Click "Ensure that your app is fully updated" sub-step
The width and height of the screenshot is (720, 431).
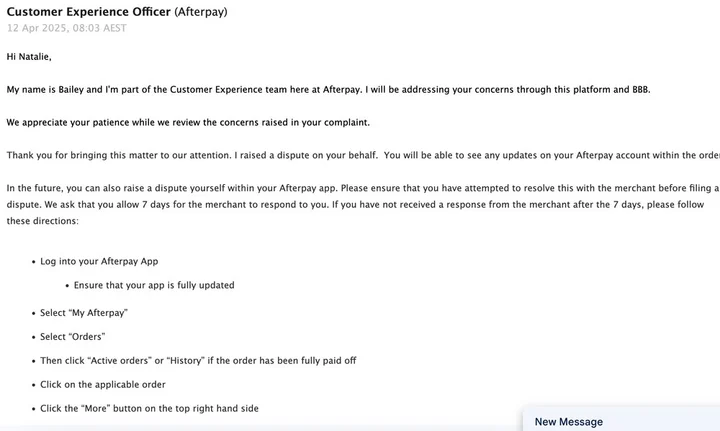pyautogui.click(x=154, y=285)
